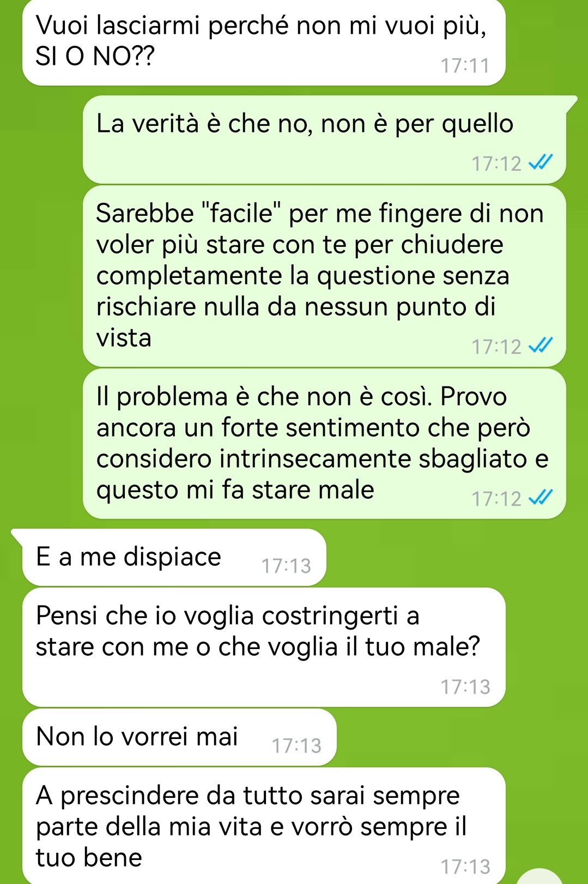Tap the "Non lo vorrei mai" message bubble
This screenshot has height=884, width=588.
point(179,737)
